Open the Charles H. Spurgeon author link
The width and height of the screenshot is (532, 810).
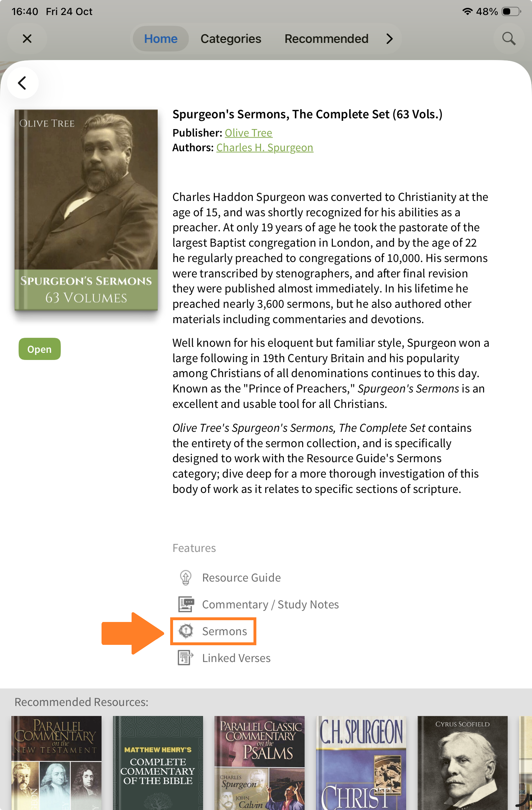(x=265, y=148)
